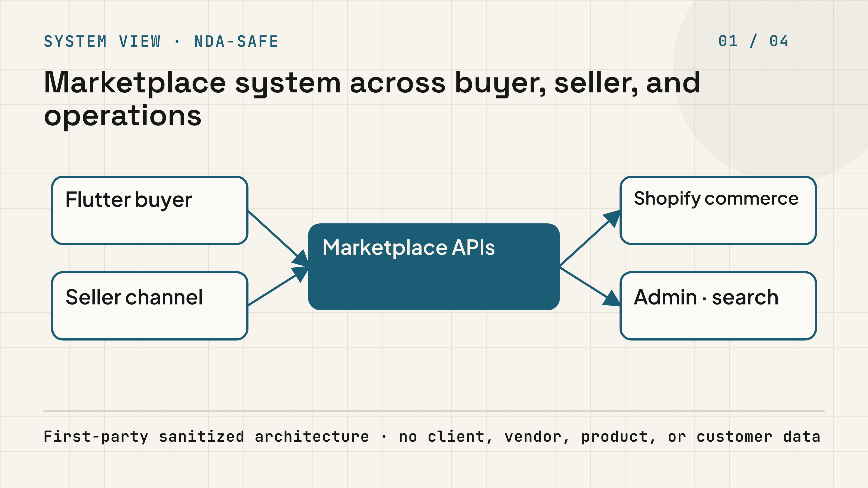Click the Flutter buyer box
The image size is (868, 488).
pos(150,210)
